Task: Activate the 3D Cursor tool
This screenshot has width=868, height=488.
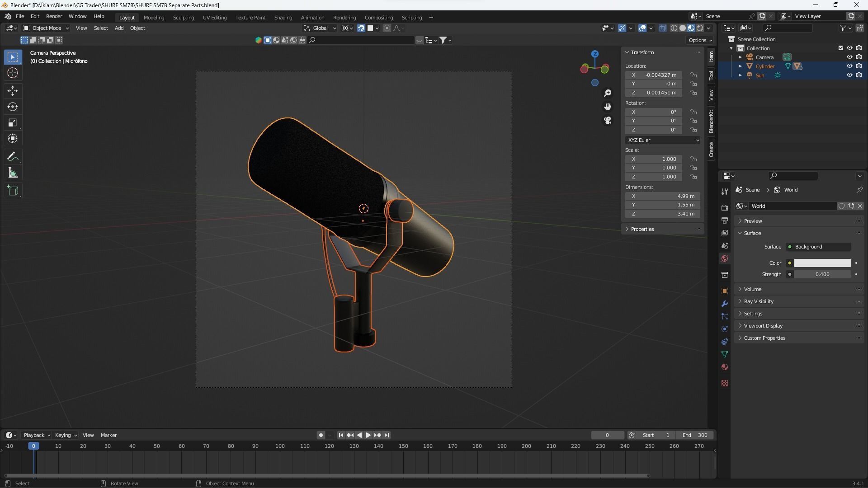Action: click(13, 73)
